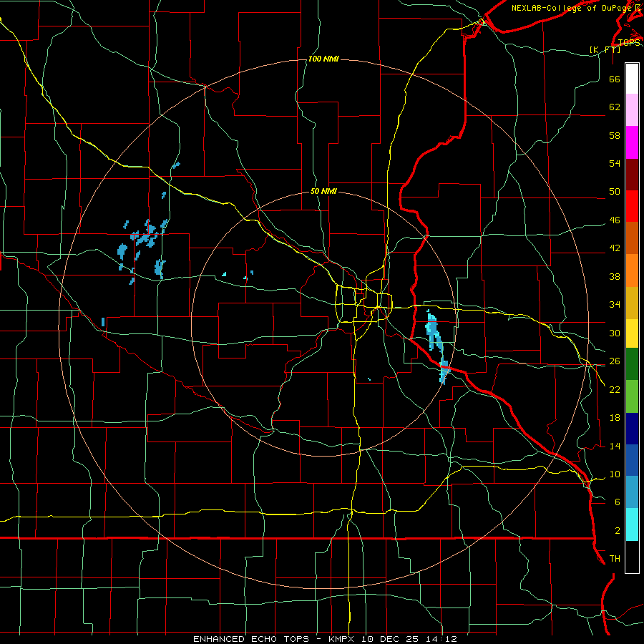Click the yellow swatch at 30 kft
This screenshot has width=644, height=644.
coord(632,333)
